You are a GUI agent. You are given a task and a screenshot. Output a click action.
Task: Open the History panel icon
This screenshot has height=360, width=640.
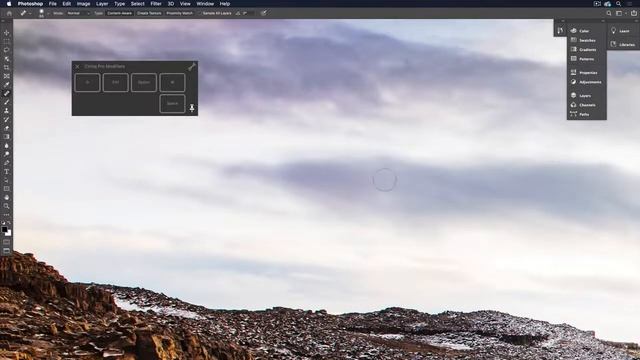[x=560, y=31]
